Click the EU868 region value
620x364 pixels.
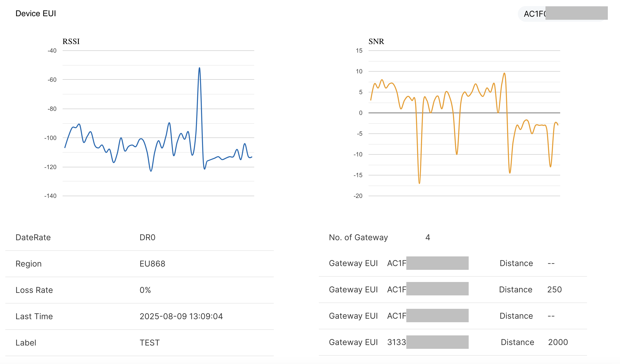tap(152, 264)
